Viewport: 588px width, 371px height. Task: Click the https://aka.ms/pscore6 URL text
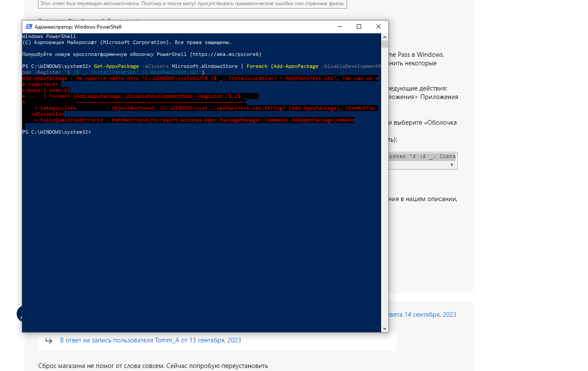225,54
